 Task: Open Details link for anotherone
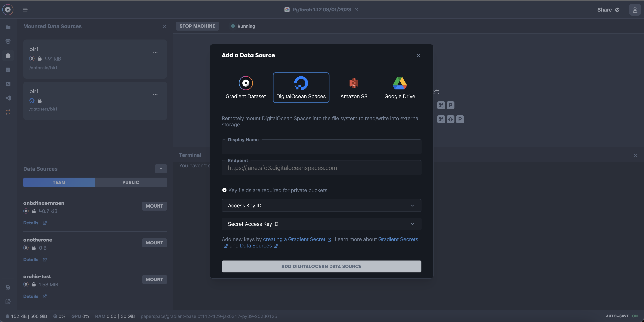[x=35, y=260]
